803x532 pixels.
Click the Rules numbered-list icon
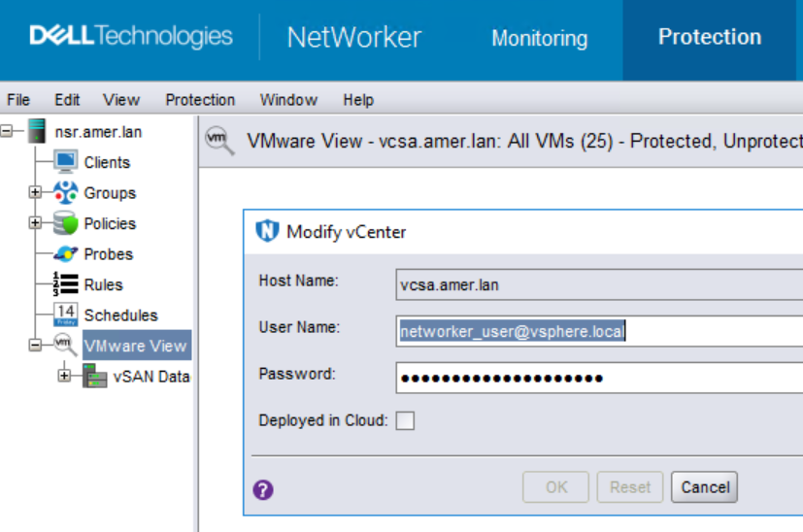(x=66, y=284)
